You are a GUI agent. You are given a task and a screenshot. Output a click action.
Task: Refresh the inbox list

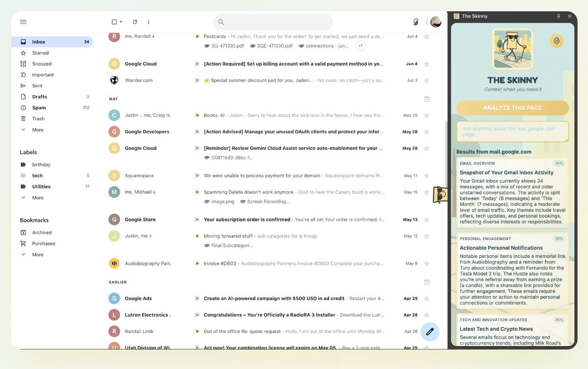pos(135,22)
